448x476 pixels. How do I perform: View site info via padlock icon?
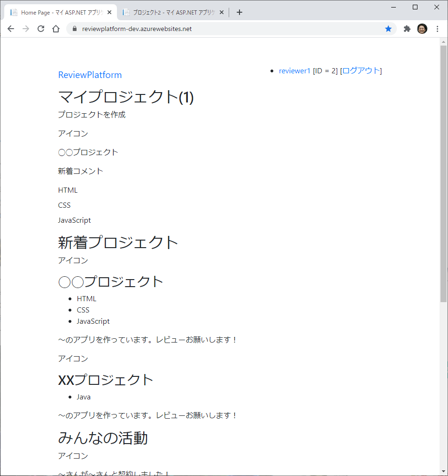point(74,29)
